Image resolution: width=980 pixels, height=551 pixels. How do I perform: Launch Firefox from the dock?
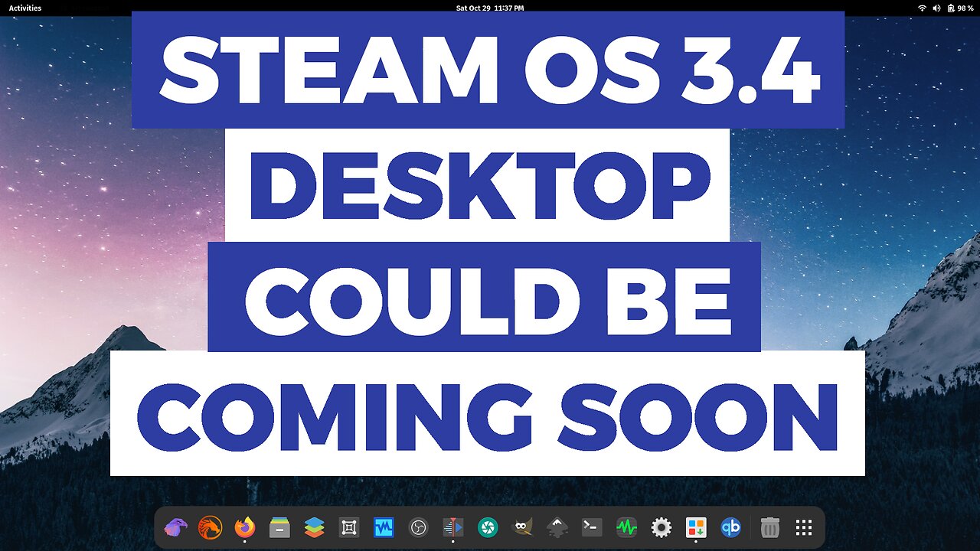[245, 527]
